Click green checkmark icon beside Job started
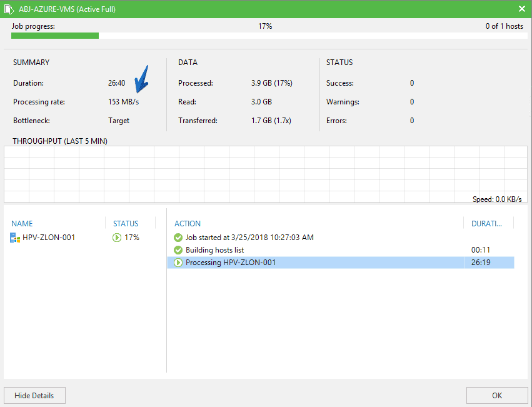532x407 pixels. tap(178, 238)
